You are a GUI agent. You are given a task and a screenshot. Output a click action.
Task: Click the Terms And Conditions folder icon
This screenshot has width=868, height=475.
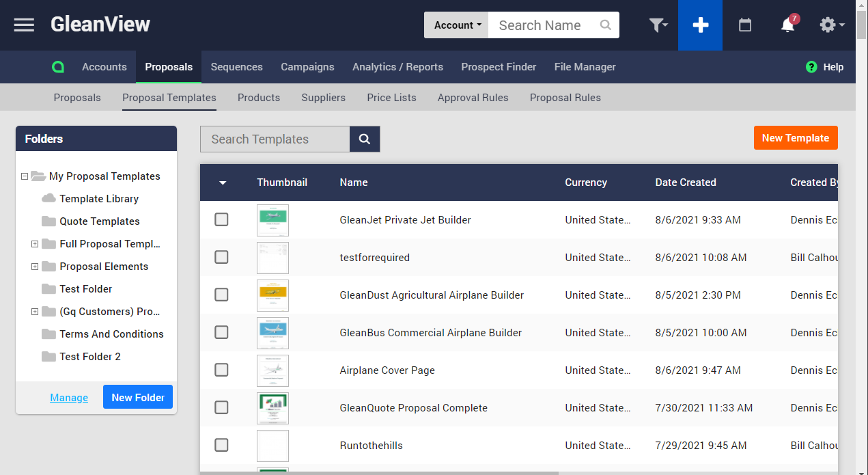pyautogui.click(x=48, y=334)
